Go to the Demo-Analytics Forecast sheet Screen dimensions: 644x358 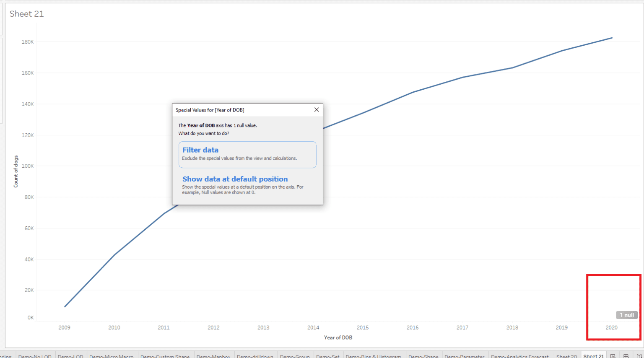click(x=521, y=357)
